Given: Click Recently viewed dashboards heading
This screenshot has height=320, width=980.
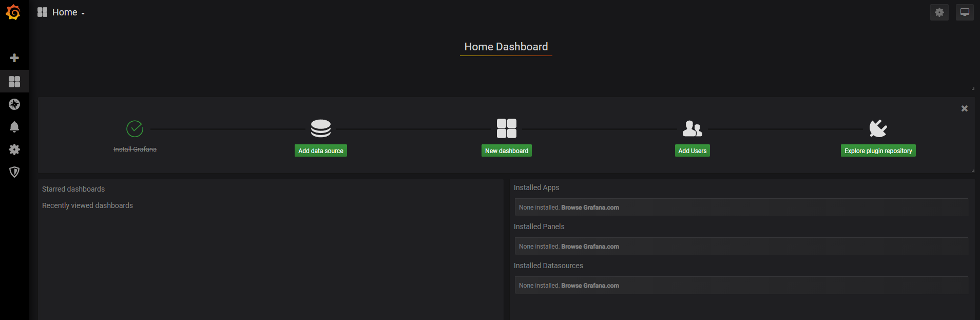Looking at the screenshot, I should pos(87,205).
